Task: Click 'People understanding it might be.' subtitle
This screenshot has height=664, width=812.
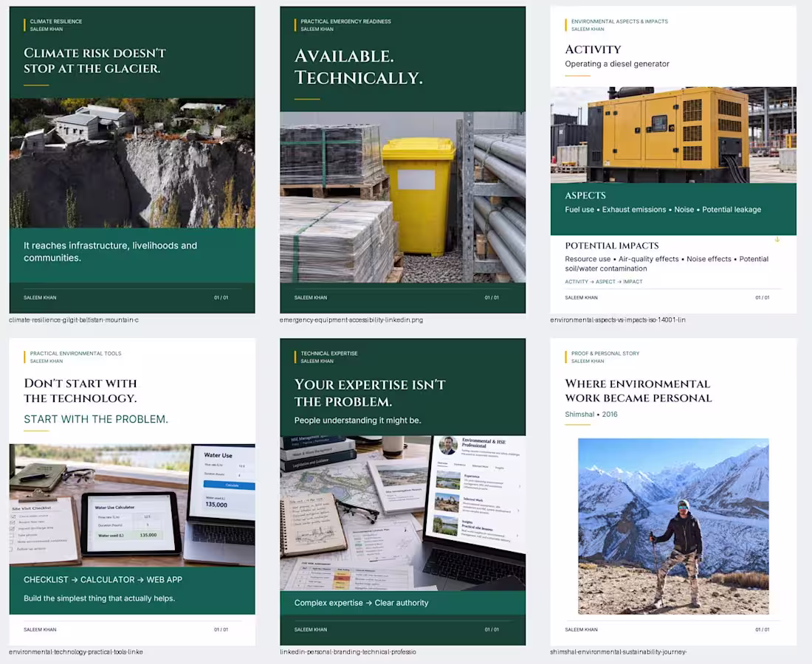Action: pos(357,421)
